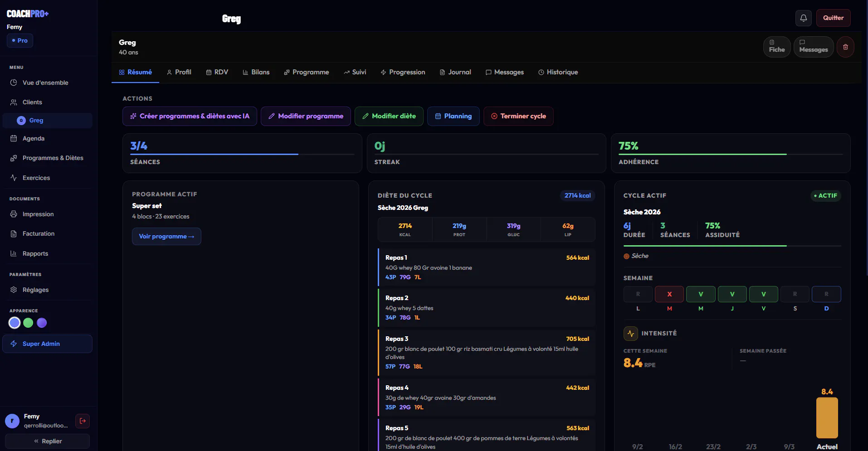Open the Super Admin menu item
Image resolution: width=868 pixels, height=451 pixels.
(x=47, y=344)
